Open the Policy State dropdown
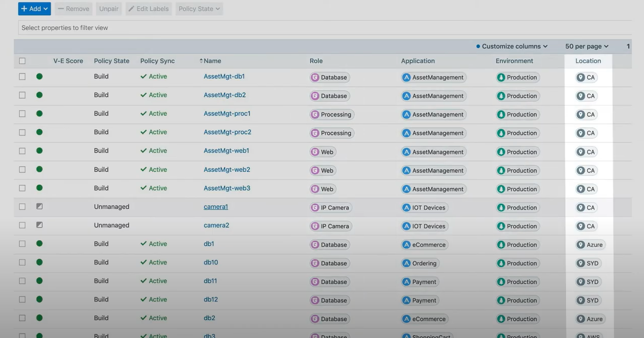Screen dimensions: 644x338 (199, 9)
